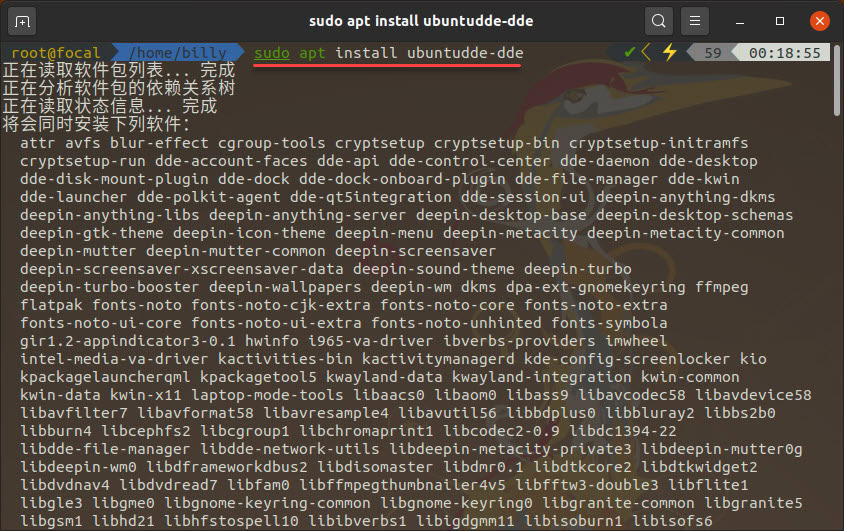Click package name deepin-desktop-schemas
The height and width of the screenshot is (531, 844).
[694, 215]
